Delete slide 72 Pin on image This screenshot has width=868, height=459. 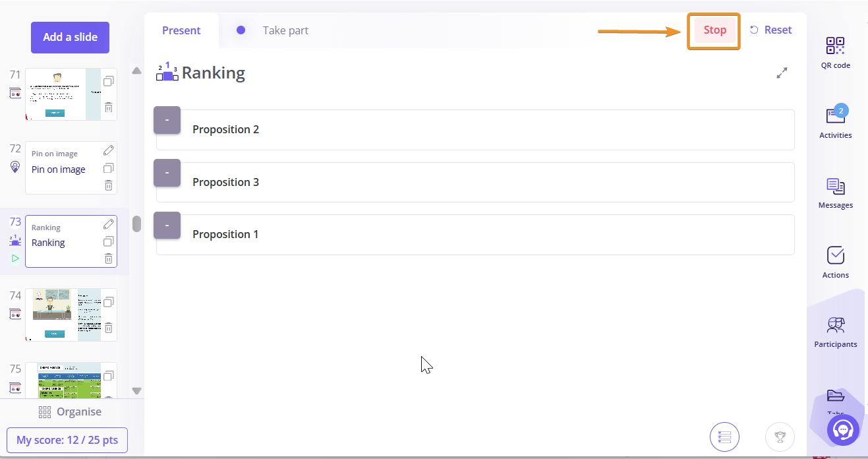[109, 185]
